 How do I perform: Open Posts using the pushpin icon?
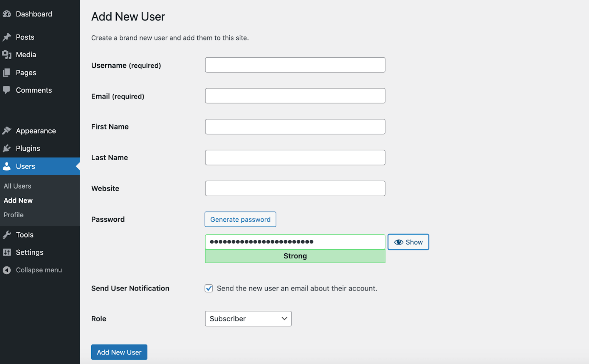(x=7, y=37)
